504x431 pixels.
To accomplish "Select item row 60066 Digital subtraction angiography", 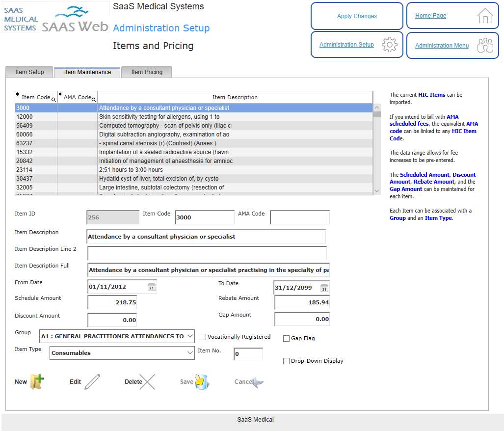I will pos(194,135).
